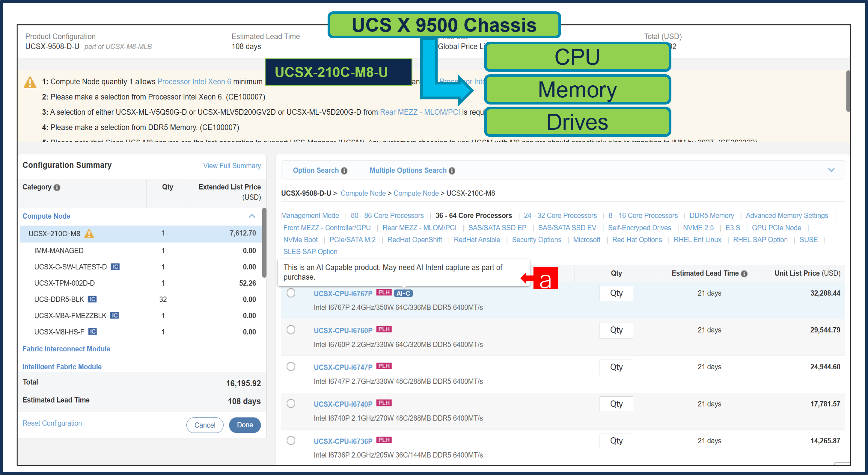Click the Cancel button
Image resolution: width=868 pixels, height=475 pixels.
click(205, 425)
